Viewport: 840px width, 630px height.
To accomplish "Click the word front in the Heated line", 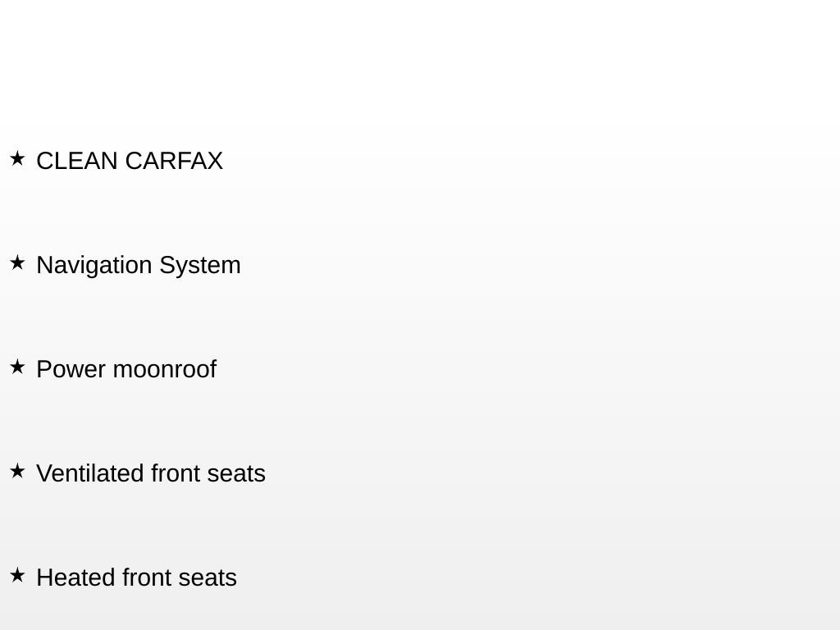I will pos(147,577).
